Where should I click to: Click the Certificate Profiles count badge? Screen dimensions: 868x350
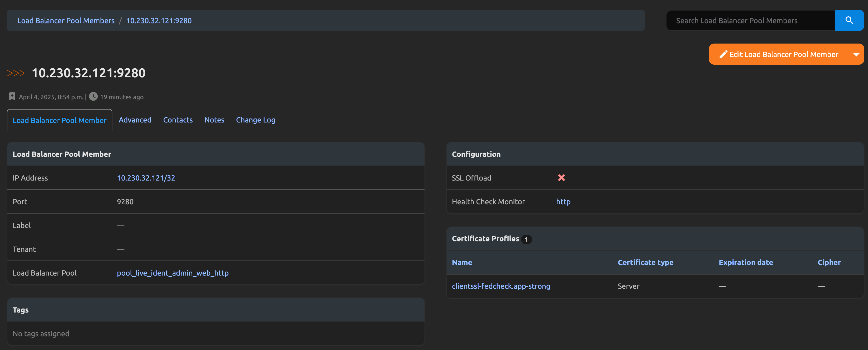(526, 239)
